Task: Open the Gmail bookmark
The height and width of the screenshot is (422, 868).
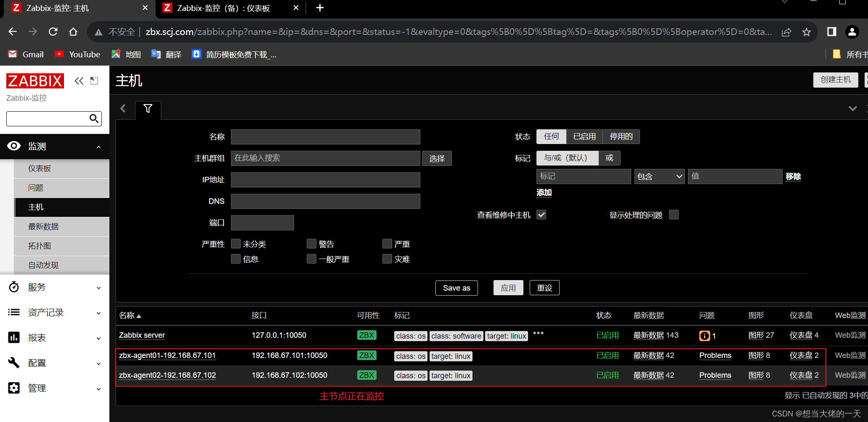Action: (26, 54)
